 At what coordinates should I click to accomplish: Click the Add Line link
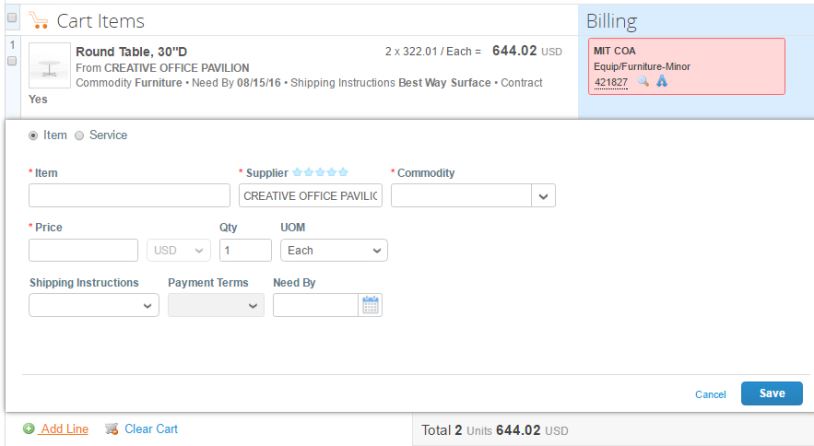65,429
